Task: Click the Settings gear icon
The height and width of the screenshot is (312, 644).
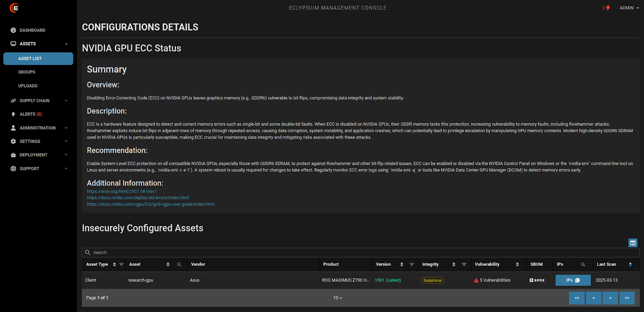Action: pyautogui.click(x=13, y=142)
